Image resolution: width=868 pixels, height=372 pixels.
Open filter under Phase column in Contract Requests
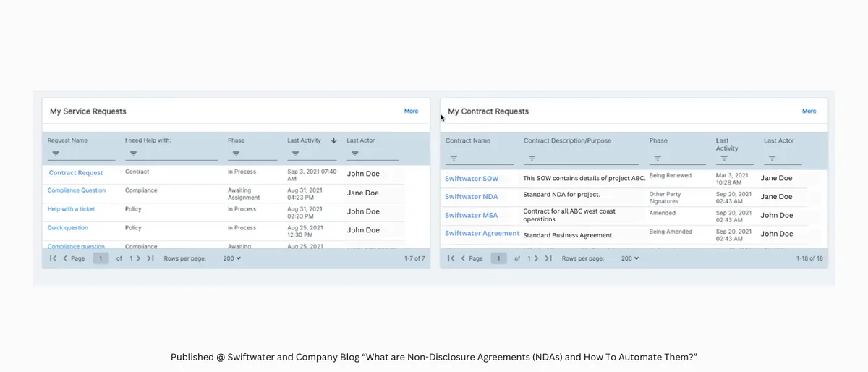[x=658, y=158]
